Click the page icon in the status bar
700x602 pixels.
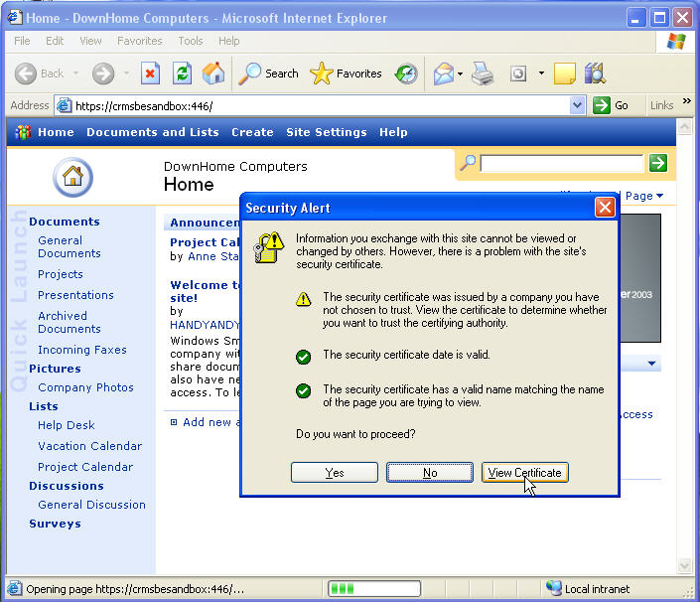pyautogui.click(x=14, y=588)
